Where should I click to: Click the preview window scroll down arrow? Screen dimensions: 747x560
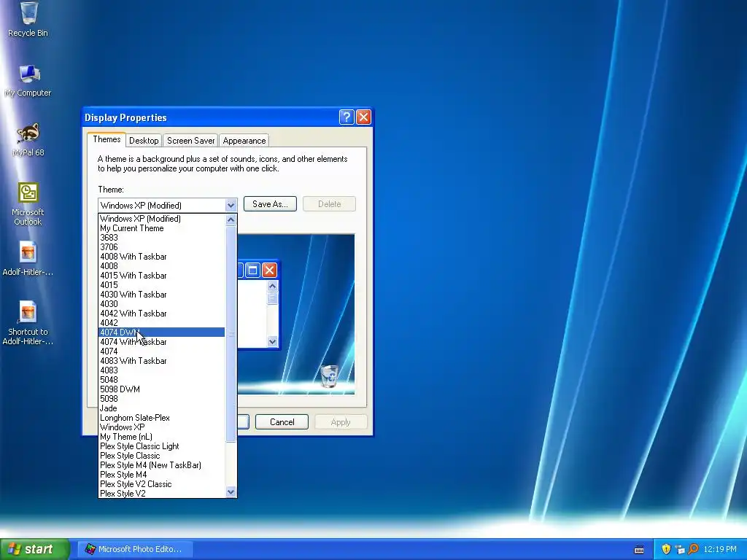tap(273, 341)
